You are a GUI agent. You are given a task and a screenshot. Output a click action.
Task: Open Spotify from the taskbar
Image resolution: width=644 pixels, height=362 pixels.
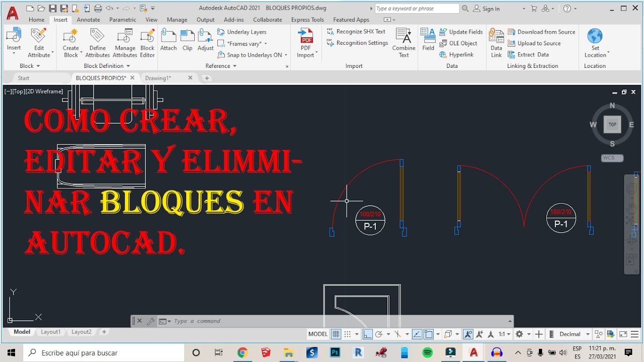pyautogui.click(x=427, y=352)
